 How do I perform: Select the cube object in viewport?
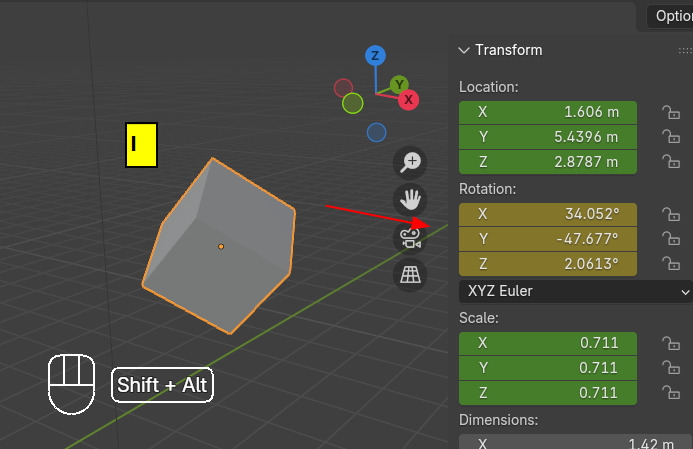pos(220,246)
